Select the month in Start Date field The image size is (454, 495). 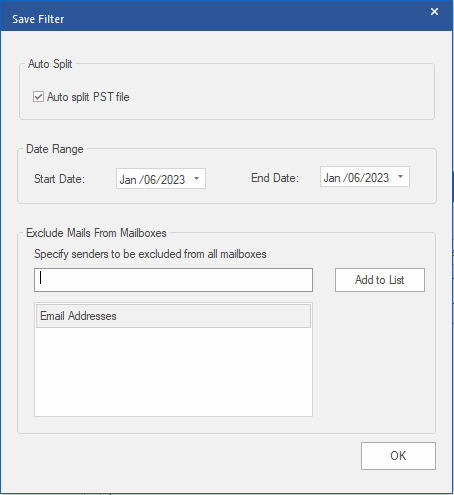click(x=128, y=180)
